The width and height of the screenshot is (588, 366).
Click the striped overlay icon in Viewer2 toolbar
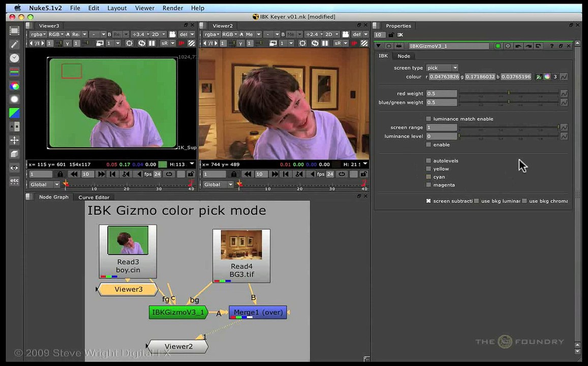point(364,43)
